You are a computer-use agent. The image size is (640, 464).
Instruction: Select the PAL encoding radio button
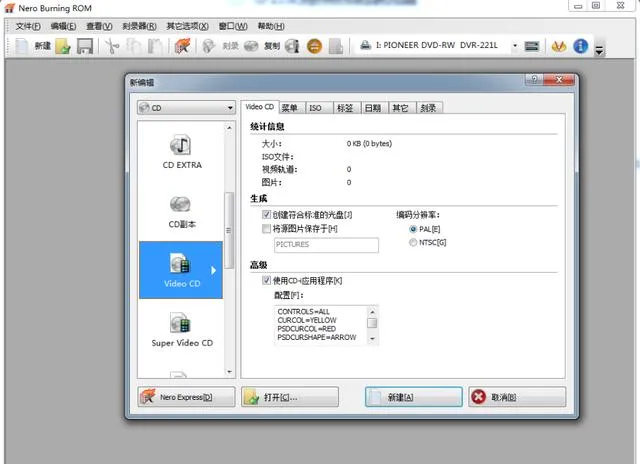413,229
